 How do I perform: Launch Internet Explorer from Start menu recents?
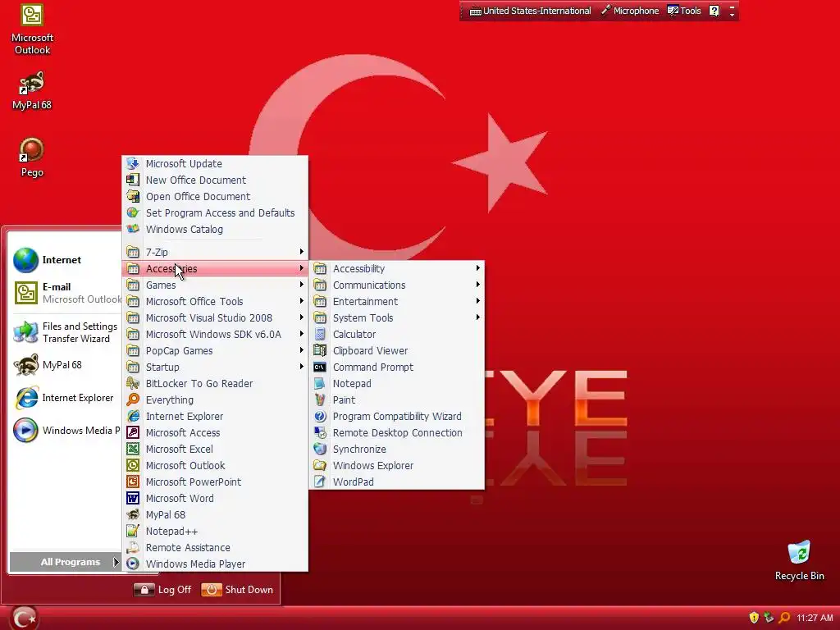pos(66,398)
